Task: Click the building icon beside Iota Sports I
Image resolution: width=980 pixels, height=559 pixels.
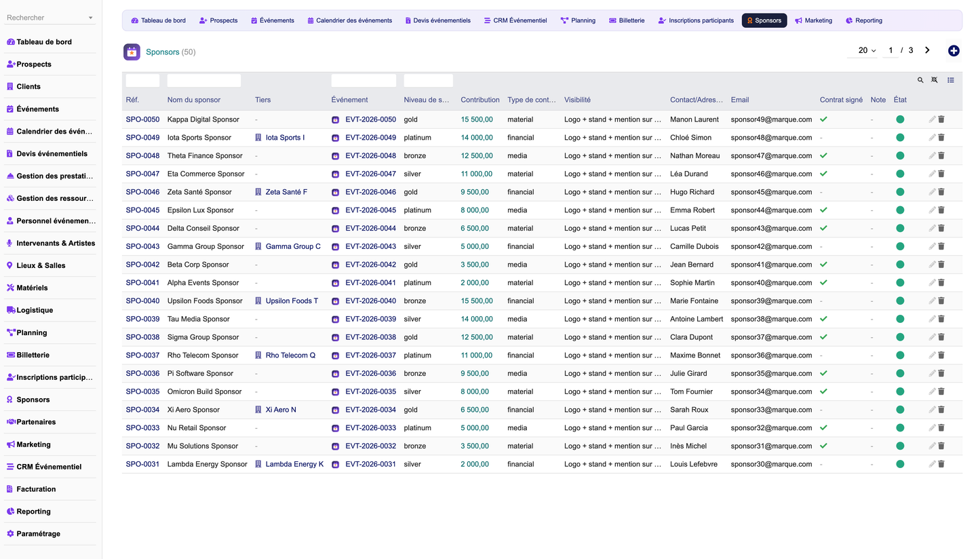Action: click(x=258, y=138)
